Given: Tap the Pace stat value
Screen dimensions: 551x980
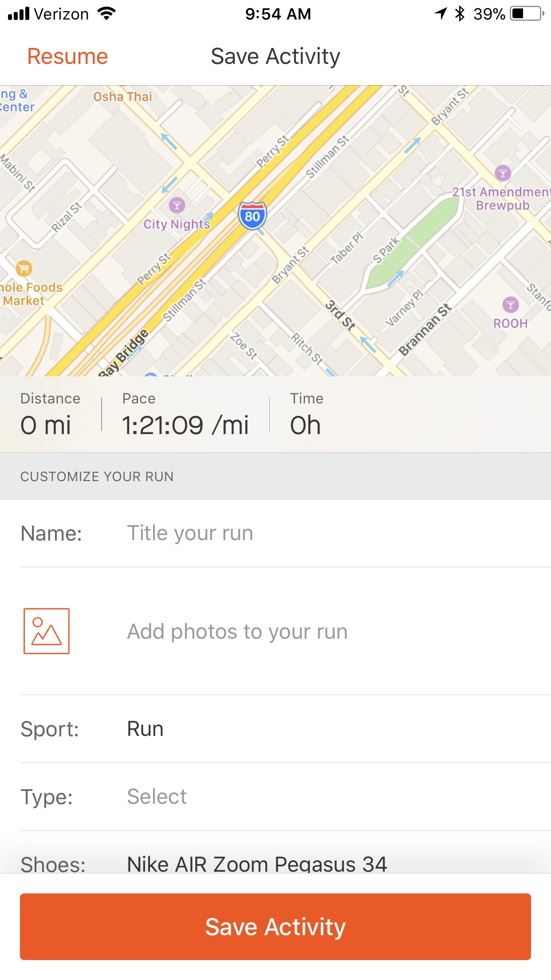Looking at the screenshot, I should [x=185, y=425].
